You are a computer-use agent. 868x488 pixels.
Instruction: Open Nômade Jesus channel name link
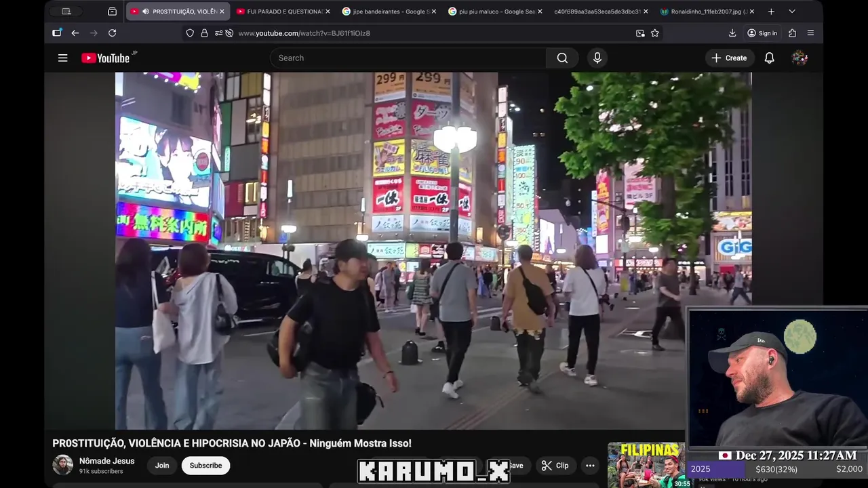click(x=106, y=461)
